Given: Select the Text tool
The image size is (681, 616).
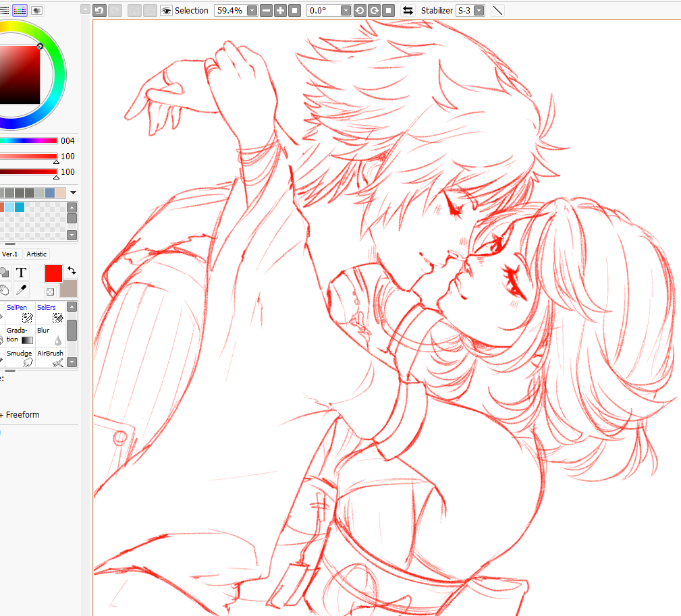Looking at the screenshot, I should pos(22,273).
